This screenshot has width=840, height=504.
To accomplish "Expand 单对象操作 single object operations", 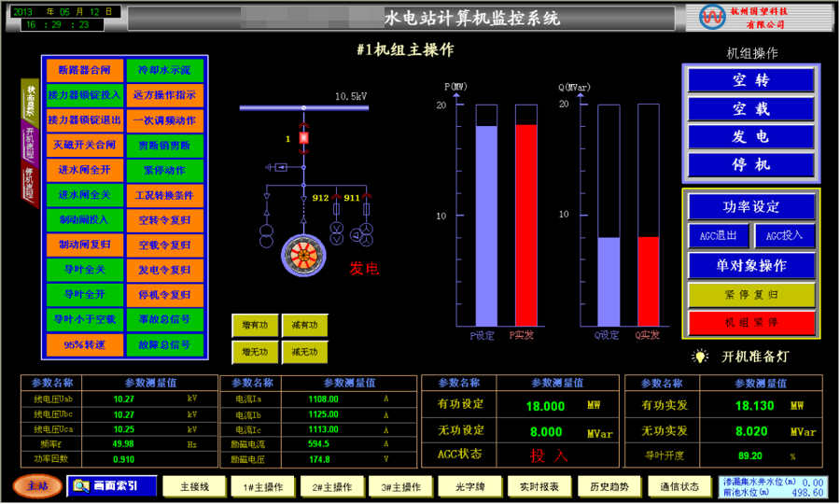I will pyautogui.click(x=750, y=266).
